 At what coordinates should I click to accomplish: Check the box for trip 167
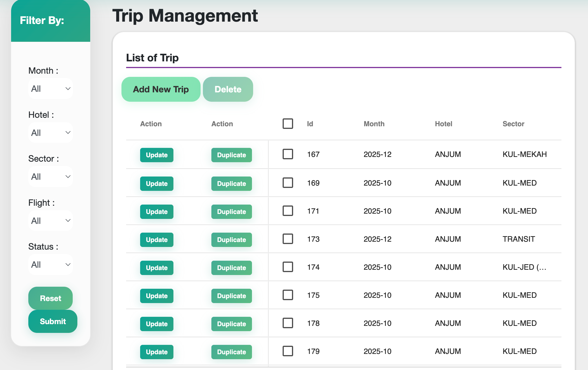(288, 154)
